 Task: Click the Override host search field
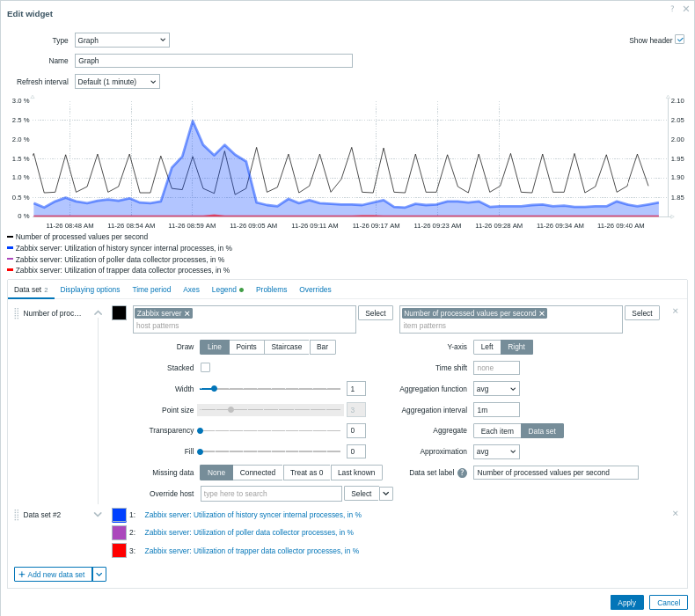[x=271, y=494]
